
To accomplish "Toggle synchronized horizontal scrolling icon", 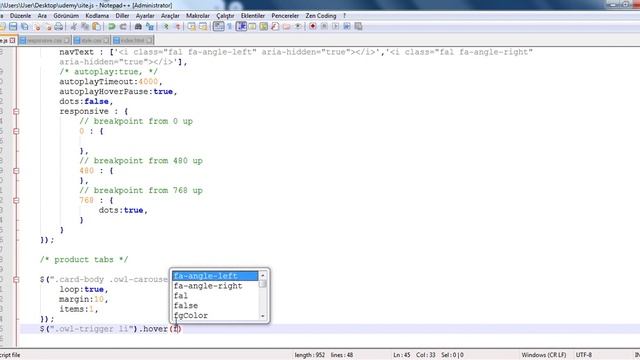I will coord(202,27).
